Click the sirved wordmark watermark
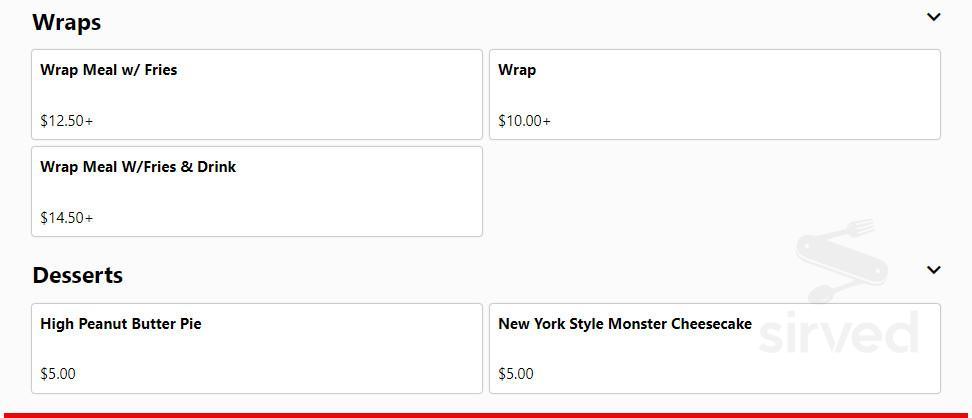 (x=838, y=334)
